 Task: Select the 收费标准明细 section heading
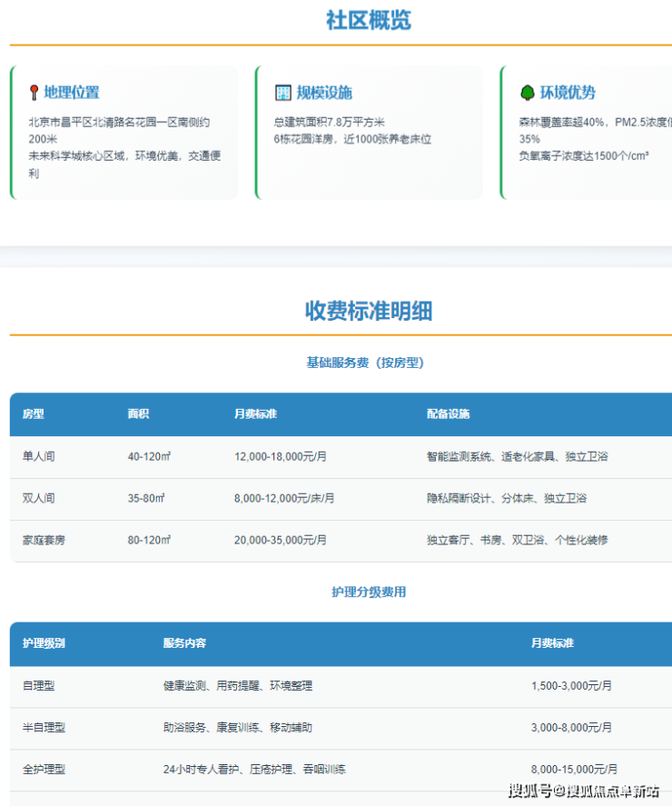click(368, 311)
